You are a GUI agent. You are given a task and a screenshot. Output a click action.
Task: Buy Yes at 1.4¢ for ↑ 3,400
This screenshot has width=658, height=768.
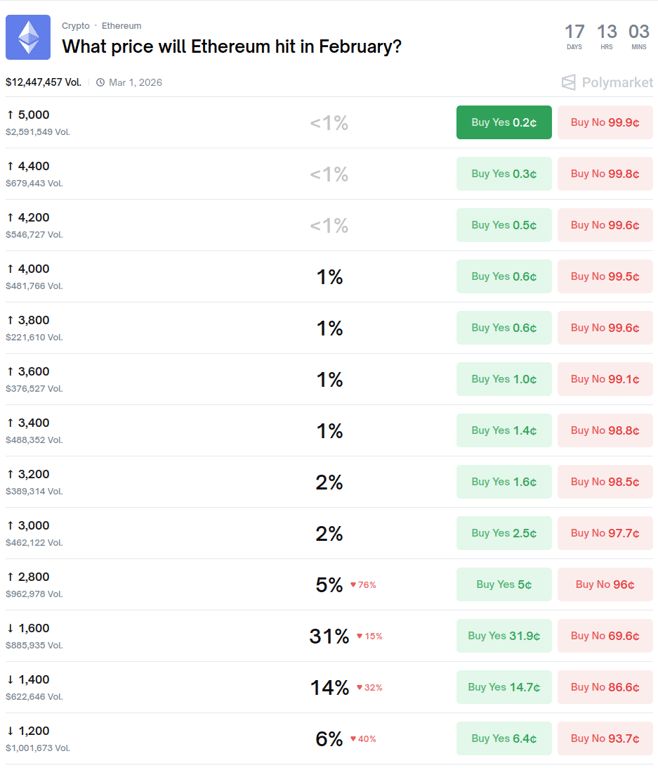[x=504, y=431]
